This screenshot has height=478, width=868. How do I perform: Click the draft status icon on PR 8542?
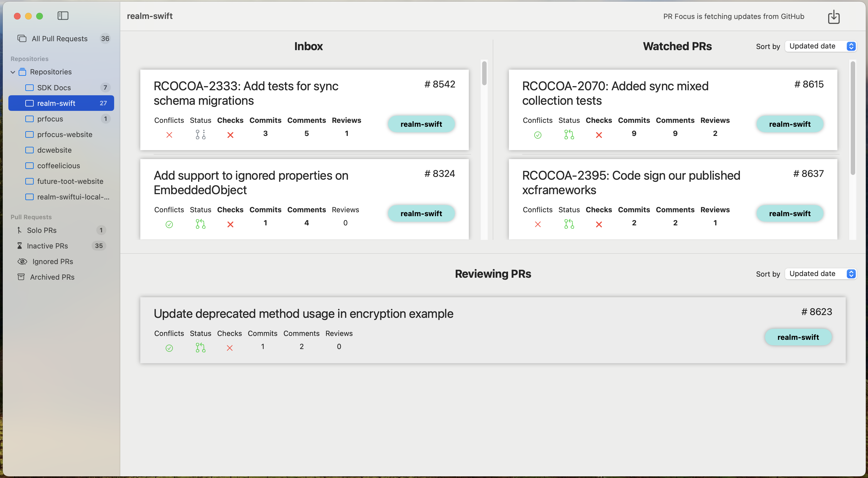coord(200,135)
